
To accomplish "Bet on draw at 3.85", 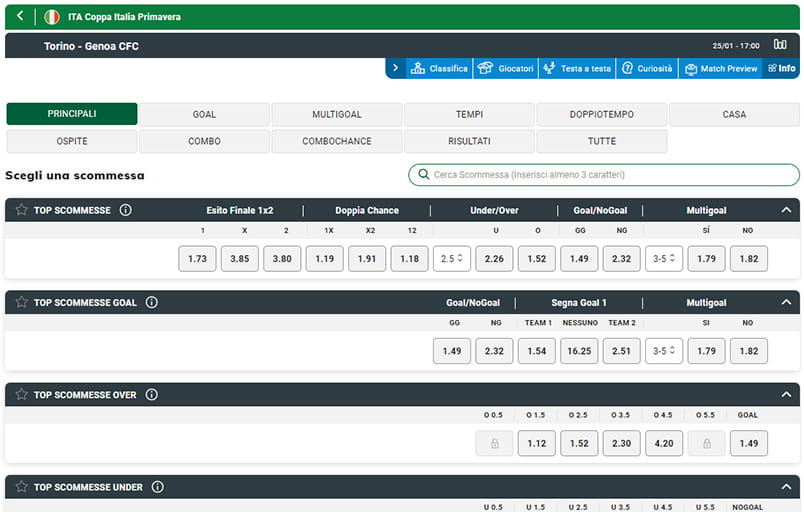I will (x=239, y=258).
